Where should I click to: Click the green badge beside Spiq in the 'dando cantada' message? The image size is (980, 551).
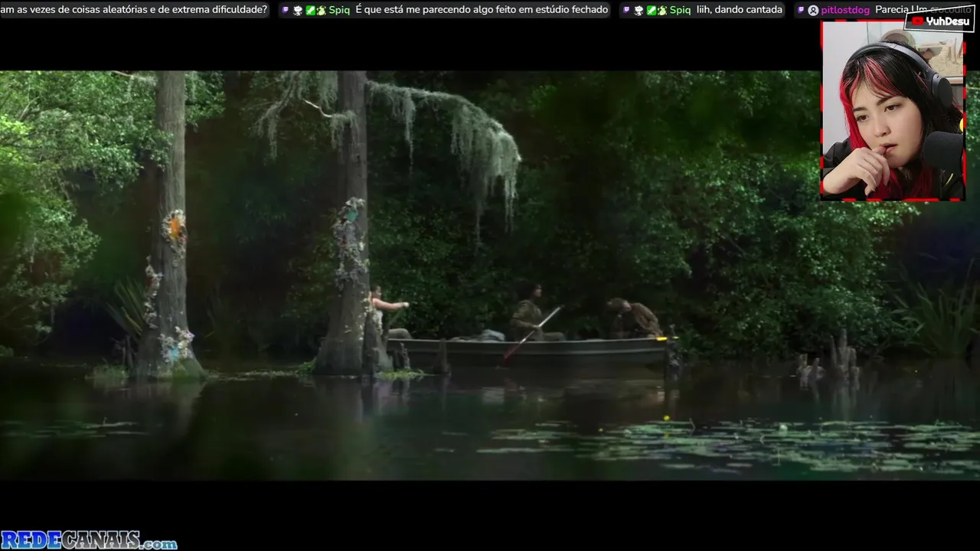[x=651, y=10]
